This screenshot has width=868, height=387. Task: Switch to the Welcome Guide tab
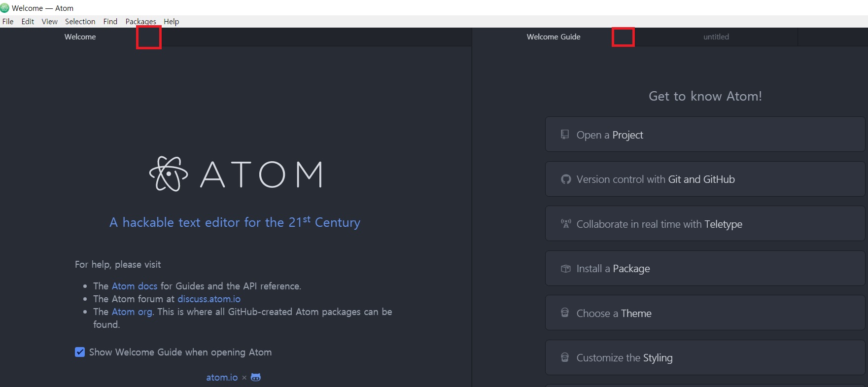(554, 37)
